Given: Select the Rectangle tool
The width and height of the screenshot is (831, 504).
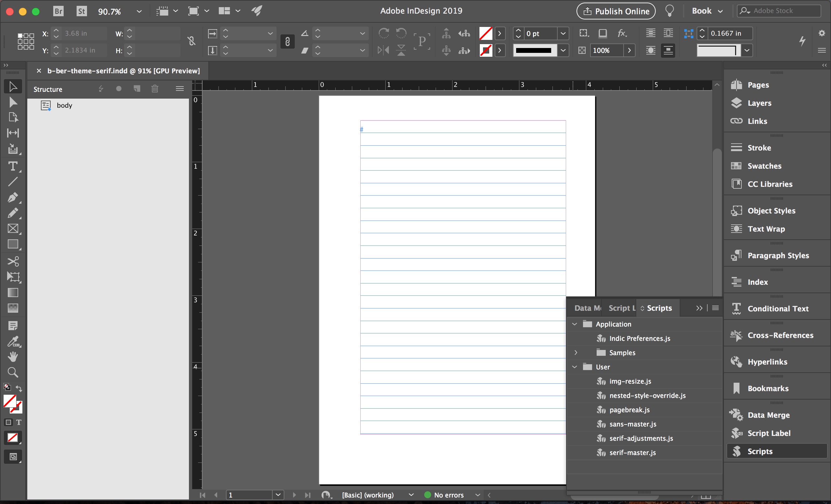Looking at the screenshot, I should 13,244.
